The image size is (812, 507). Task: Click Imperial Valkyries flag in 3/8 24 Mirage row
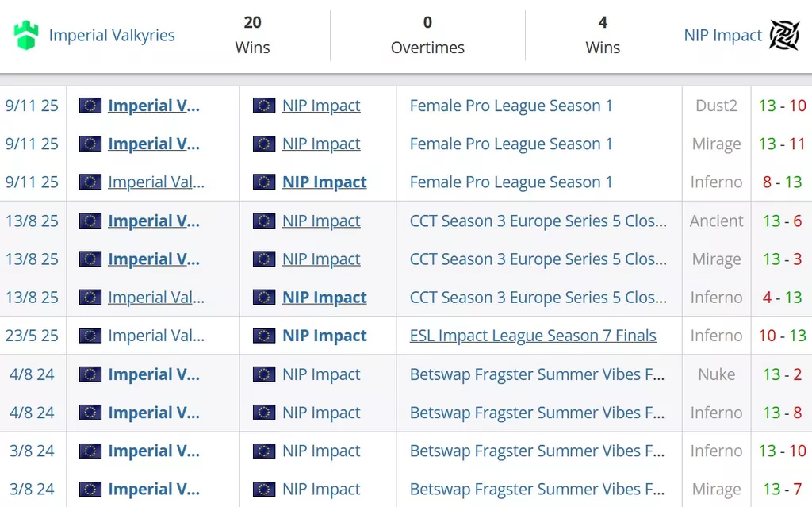tap(90, 490)
